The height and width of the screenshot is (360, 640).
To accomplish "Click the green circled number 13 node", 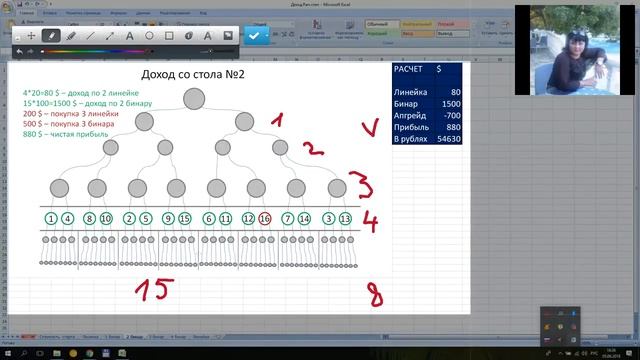I will [345, 219].
